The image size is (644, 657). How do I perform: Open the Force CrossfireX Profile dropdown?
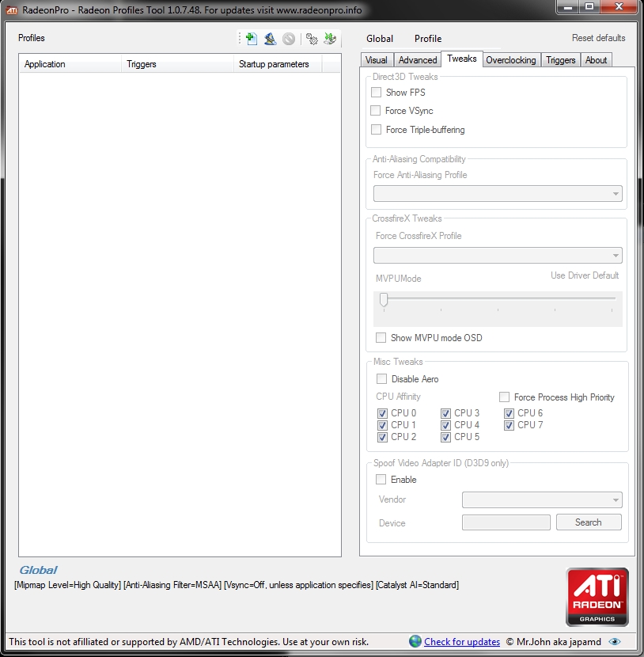pyautogui.click(x=498, y=255)
